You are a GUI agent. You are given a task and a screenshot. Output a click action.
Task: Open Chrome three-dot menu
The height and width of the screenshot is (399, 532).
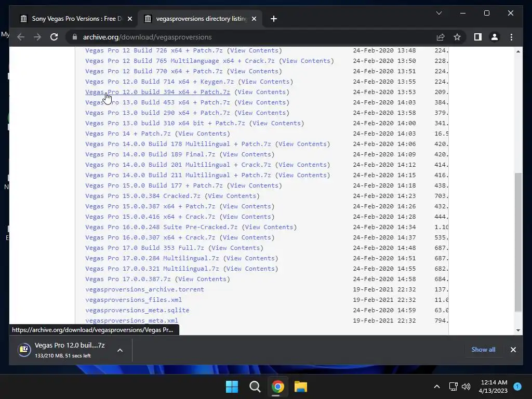click(x=511, y=37)
